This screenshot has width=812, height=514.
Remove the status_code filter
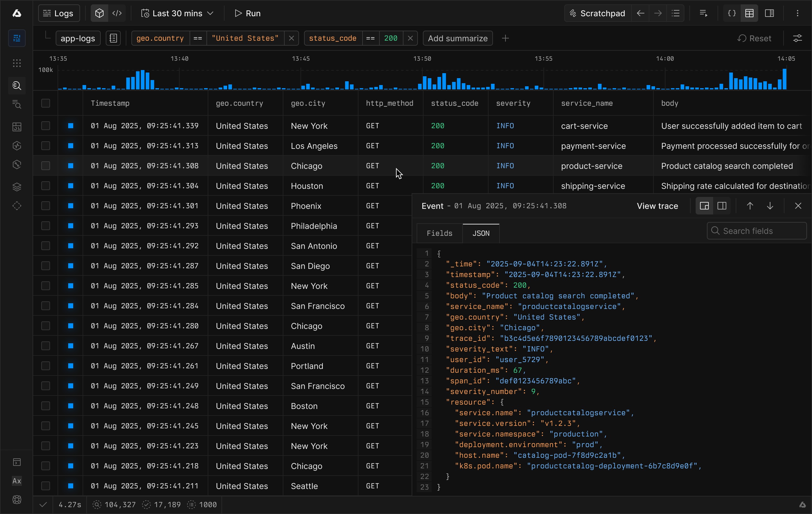[410, 38]
